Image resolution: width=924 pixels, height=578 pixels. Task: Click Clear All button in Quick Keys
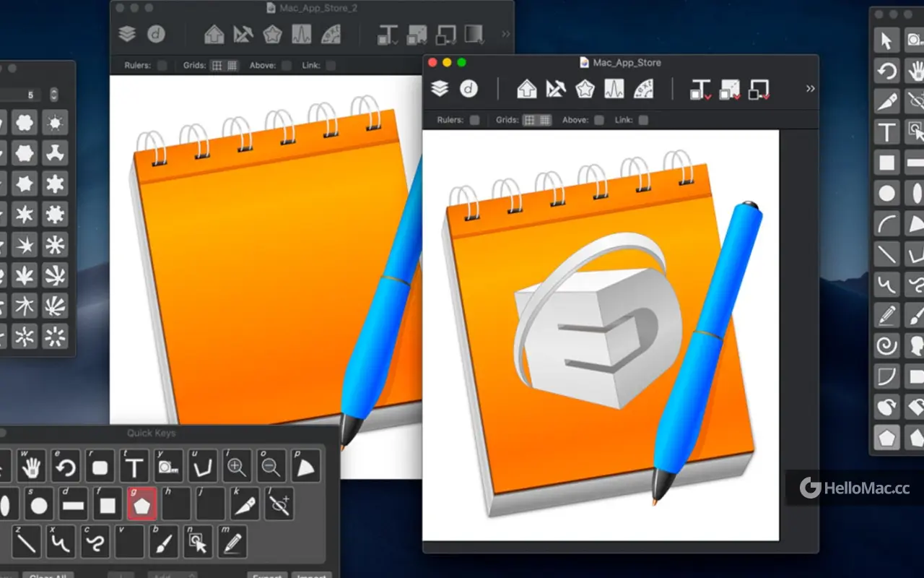(48, 575)
